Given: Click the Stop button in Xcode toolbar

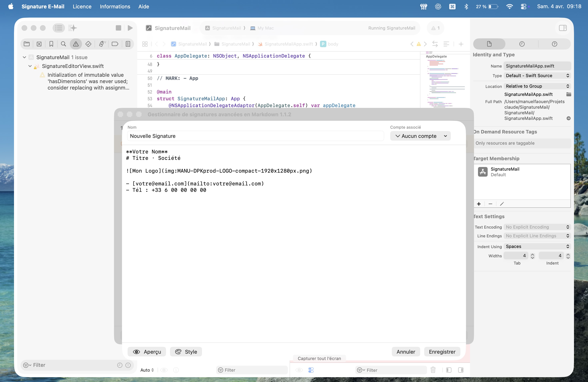Looking at the screenshot, I should click(x=118, y=28).
